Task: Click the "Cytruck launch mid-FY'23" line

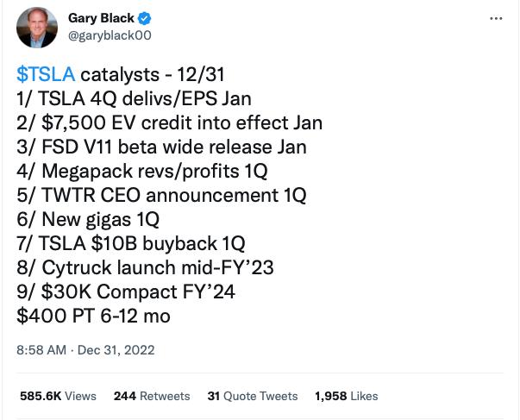Action: point(145,267)
